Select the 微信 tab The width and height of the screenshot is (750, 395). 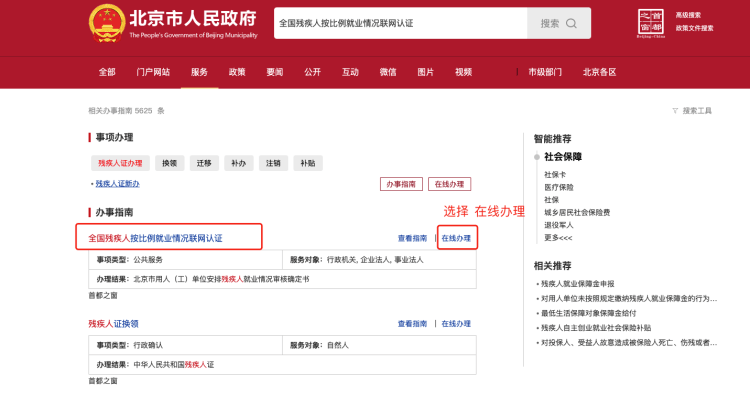388,72
